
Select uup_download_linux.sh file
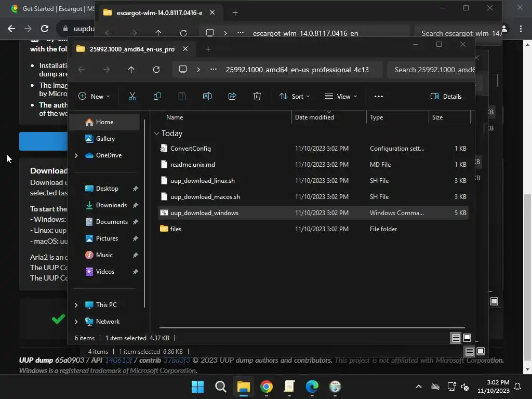(x=313, y=180)
